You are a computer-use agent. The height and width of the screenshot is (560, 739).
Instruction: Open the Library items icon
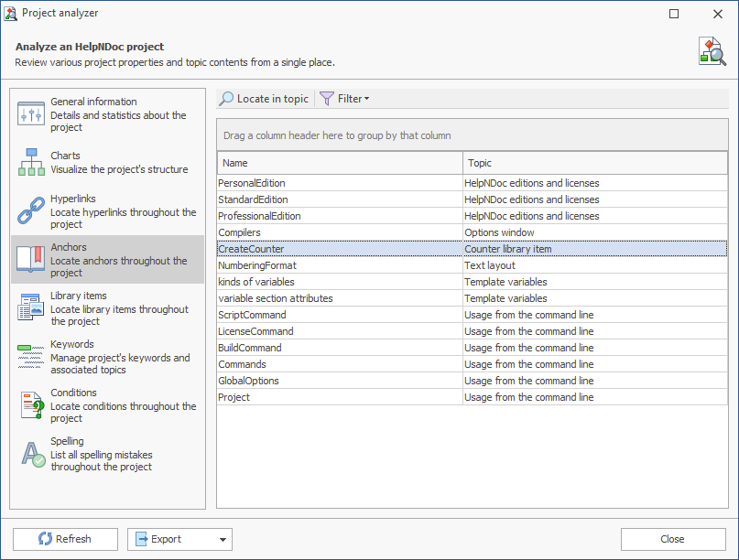click(x=31, y=307)
